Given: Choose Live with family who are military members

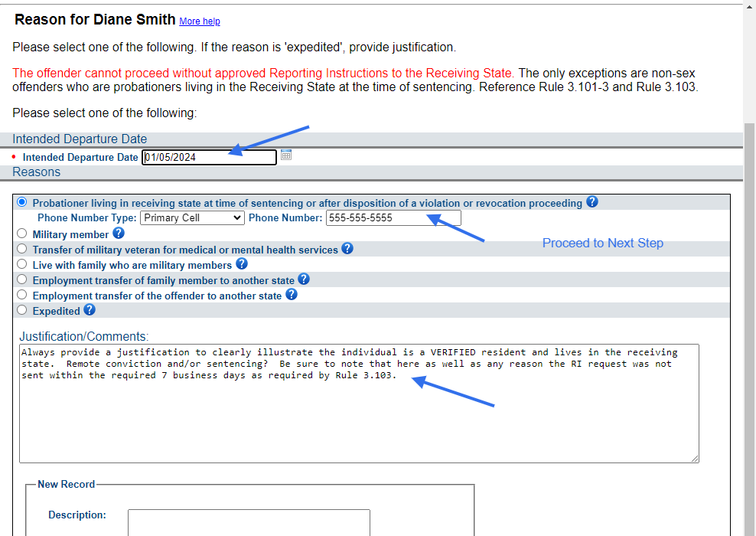Looking at the screenshot, I should click(21, 264).
